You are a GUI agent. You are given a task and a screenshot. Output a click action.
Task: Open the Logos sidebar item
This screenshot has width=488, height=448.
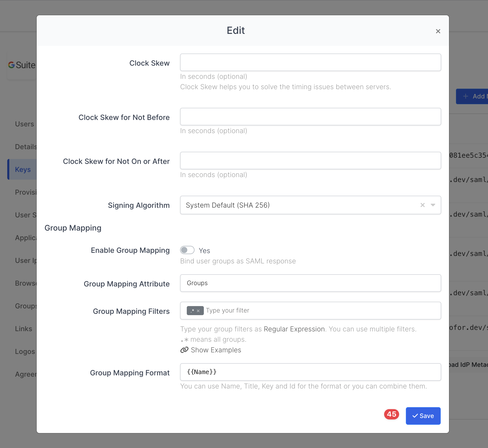(25, 352)
